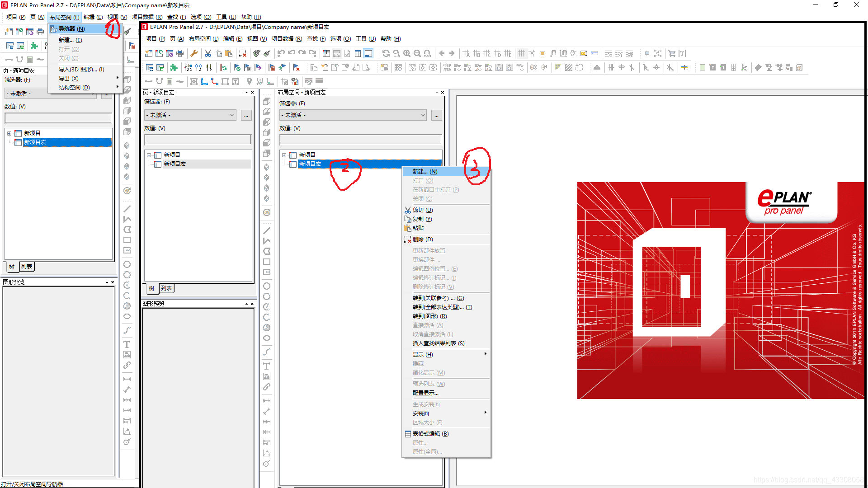Screen dimensions: 868x488
Task: Click the Print icon in inner toolbar
Action: coord(180,53)
